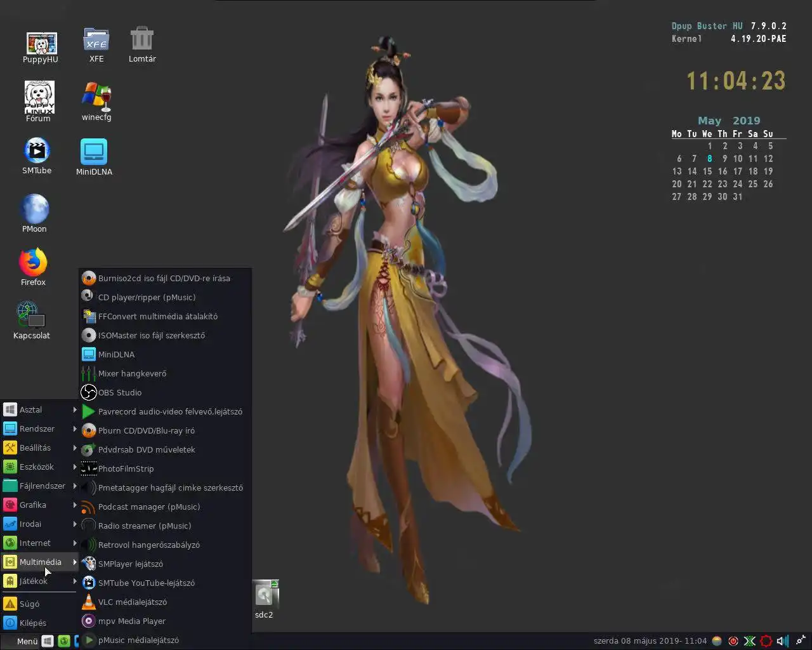Click the green X tray icon
Viewport: 812px width, 650px height.
749,641
